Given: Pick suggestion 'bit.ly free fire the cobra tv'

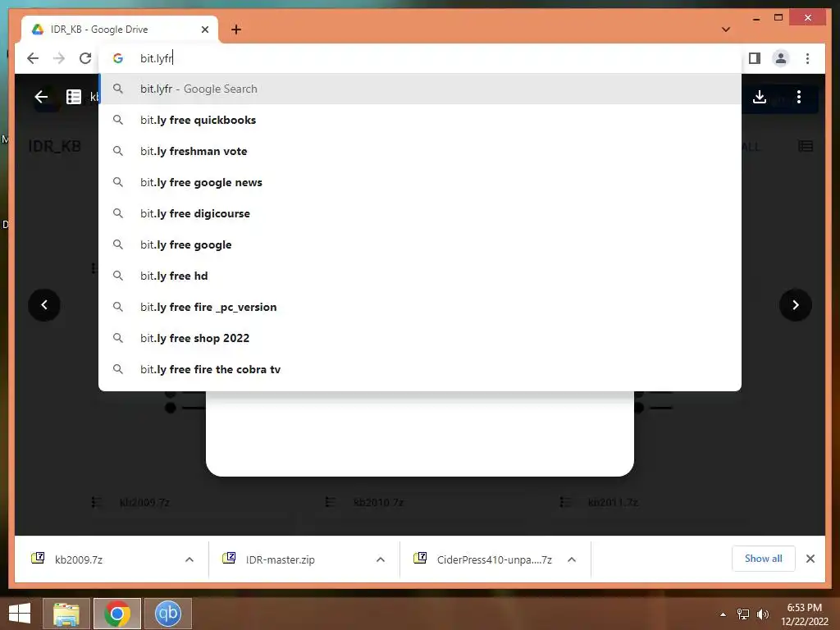Looking at the screenshot, I should click(420, 369).
